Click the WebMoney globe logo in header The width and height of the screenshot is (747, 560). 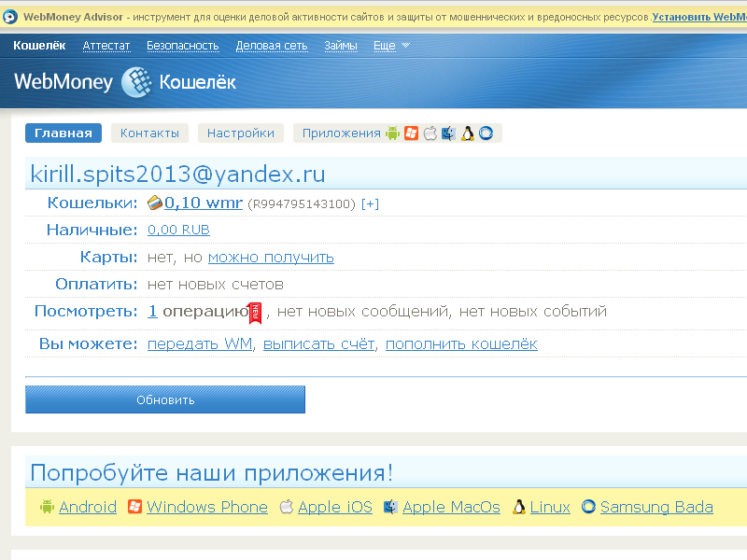tap(136, 82)
